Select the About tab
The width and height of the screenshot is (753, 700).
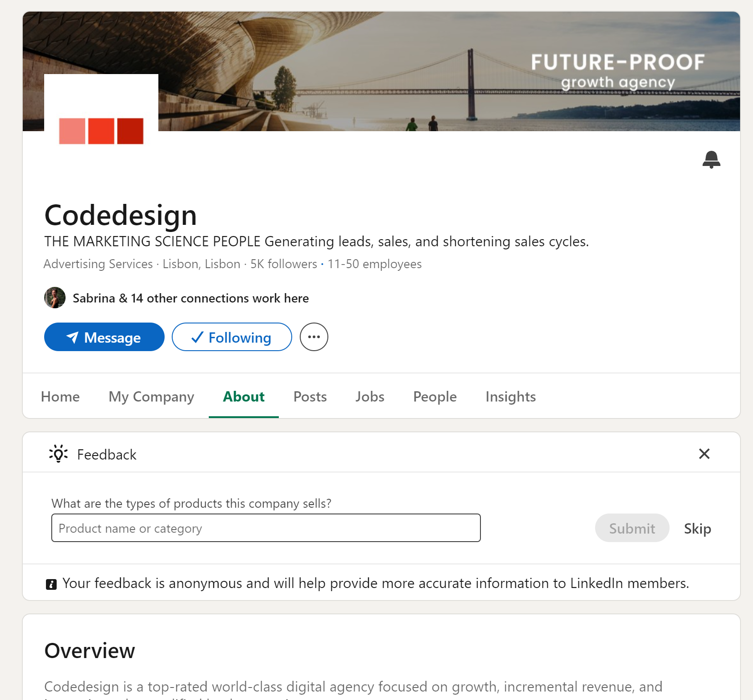[x=244, y=397]
